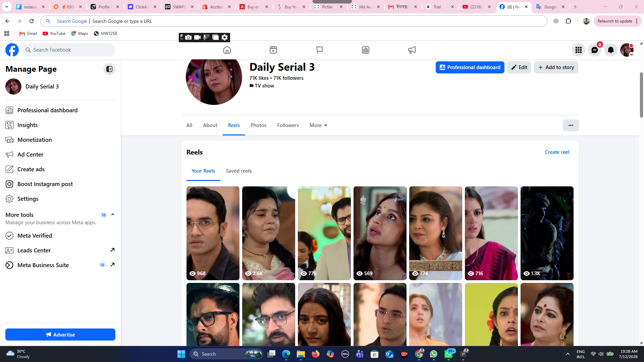Open WhatsApp from the taskbar

tap(434, 354)
